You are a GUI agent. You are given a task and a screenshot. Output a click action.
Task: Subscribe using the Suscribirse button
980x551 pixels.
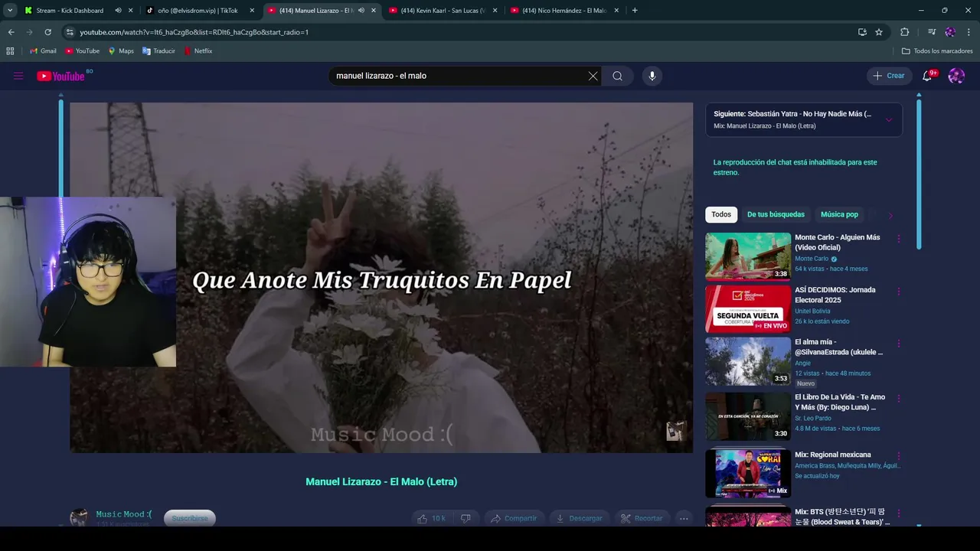[190, 518]
